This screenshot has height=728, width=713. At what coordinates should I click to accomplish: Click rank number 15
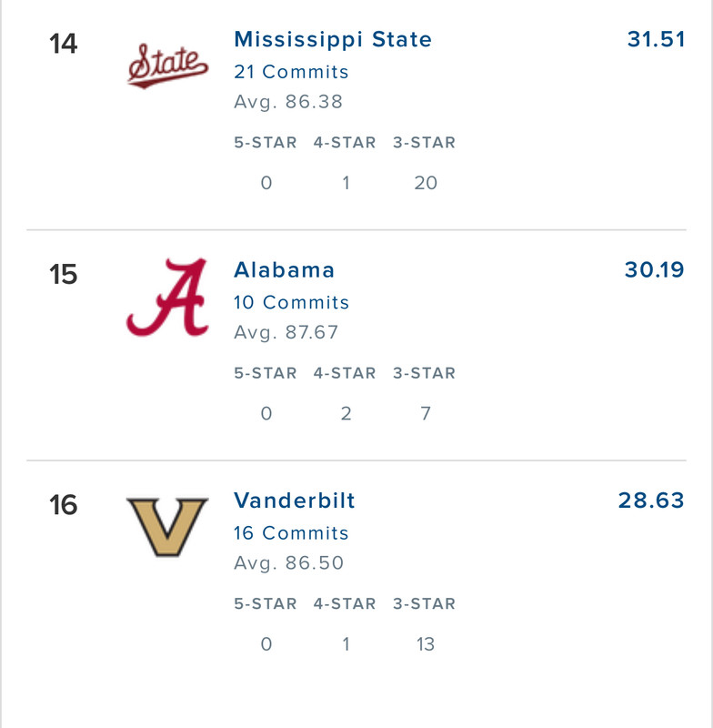(x=64, y=274)
